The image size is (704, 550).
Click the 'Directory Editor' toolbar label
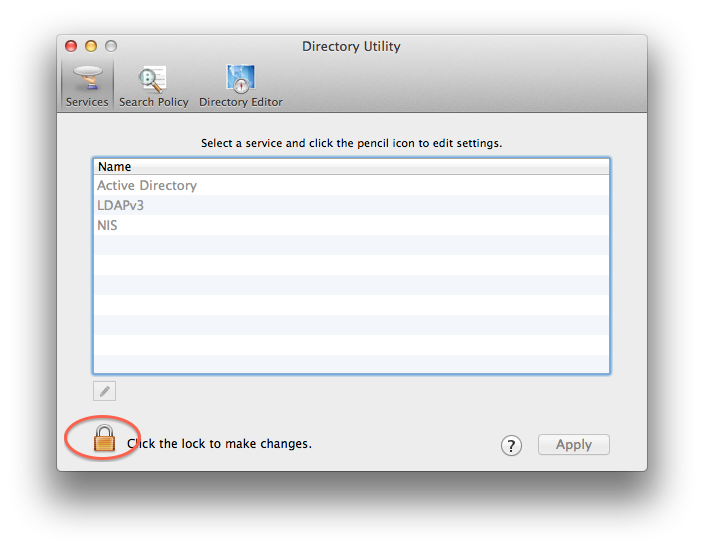[x=240, y=102]
